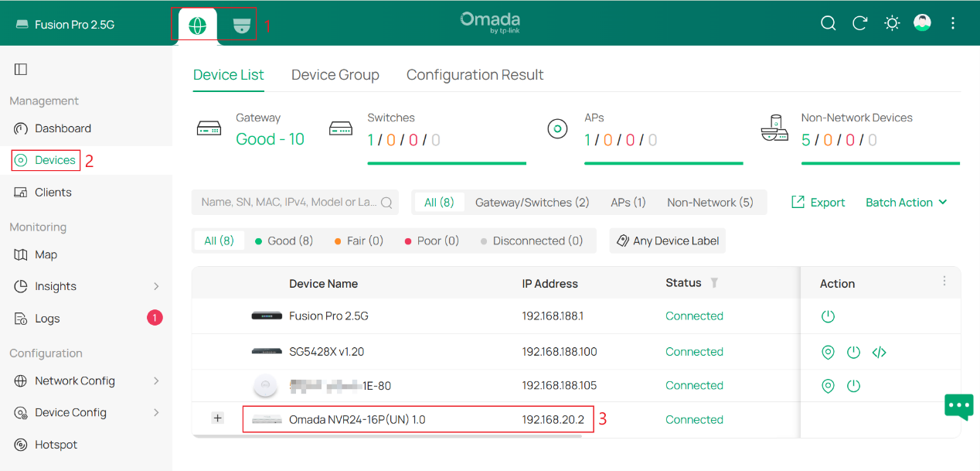This screenshot has width=980, height=471.
Task: Open Map in sidebar
Action: 46,254
